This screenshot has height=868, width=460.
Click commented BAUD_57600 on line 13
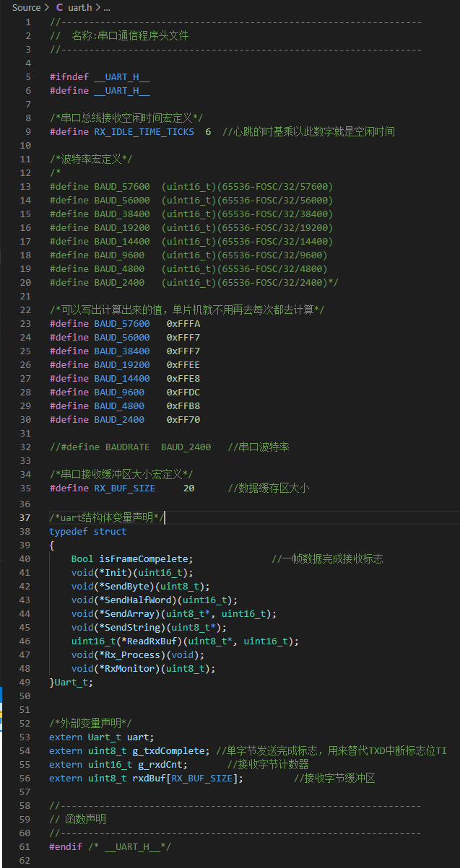122,186
